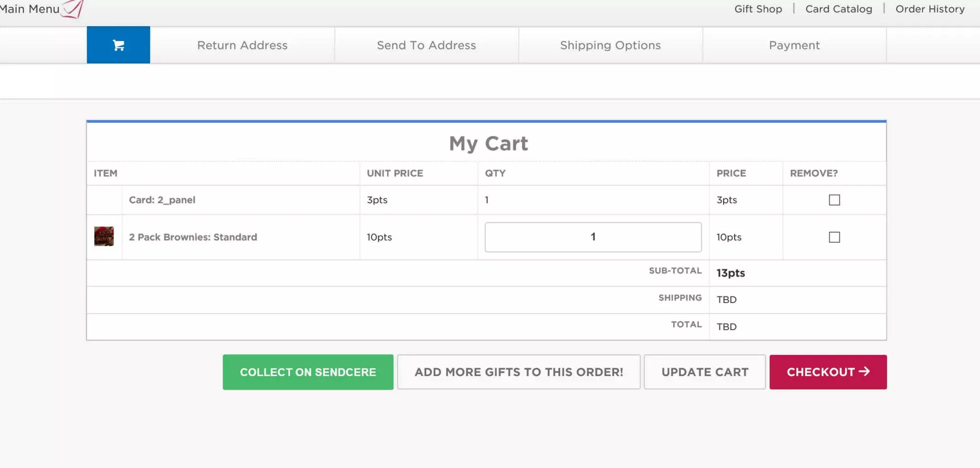Screen dimensions: 980x468
Task: Tick remove checkbox for Card: 2_panel
Action: (834, 200)
